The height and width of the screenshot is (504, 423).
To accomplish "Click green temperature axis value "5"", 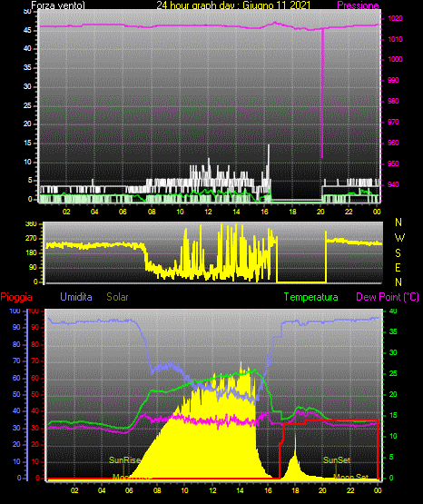I will click(x=391, y=457).
